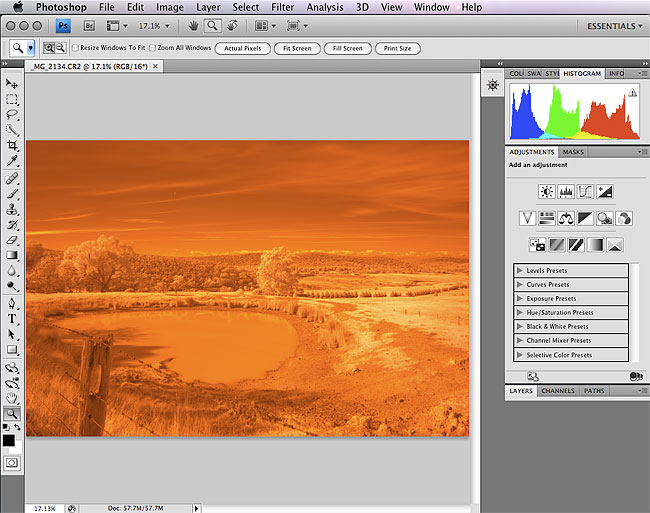The height and width of the screenshot is (513, 650).
Task: Click the Fit Screen button
Action: 296,48
